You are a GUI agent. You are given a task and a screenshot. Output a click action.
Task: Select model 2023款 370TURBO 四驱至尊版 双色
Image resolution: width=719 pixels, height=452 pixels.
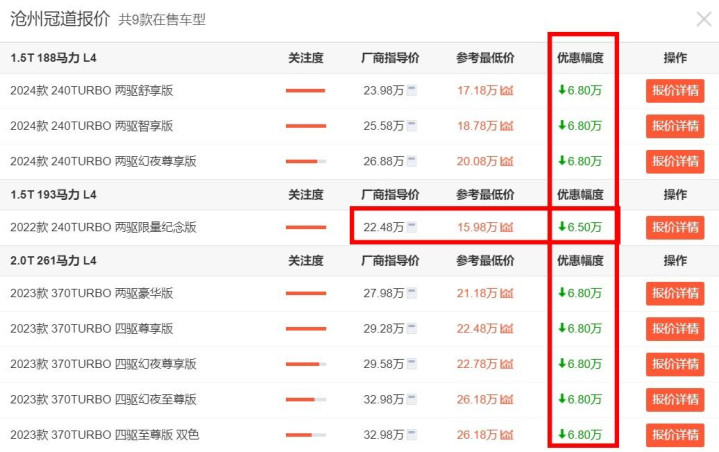click(x=105, y=435)
